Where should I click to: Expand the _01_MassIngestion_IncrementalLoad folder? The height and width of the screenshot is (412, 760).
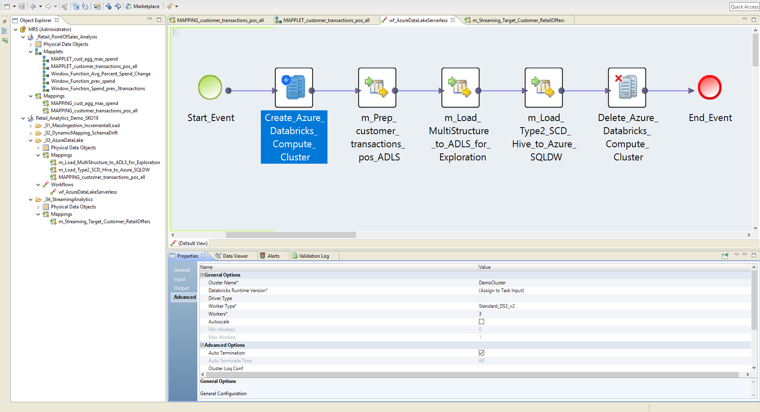point(31,126)
